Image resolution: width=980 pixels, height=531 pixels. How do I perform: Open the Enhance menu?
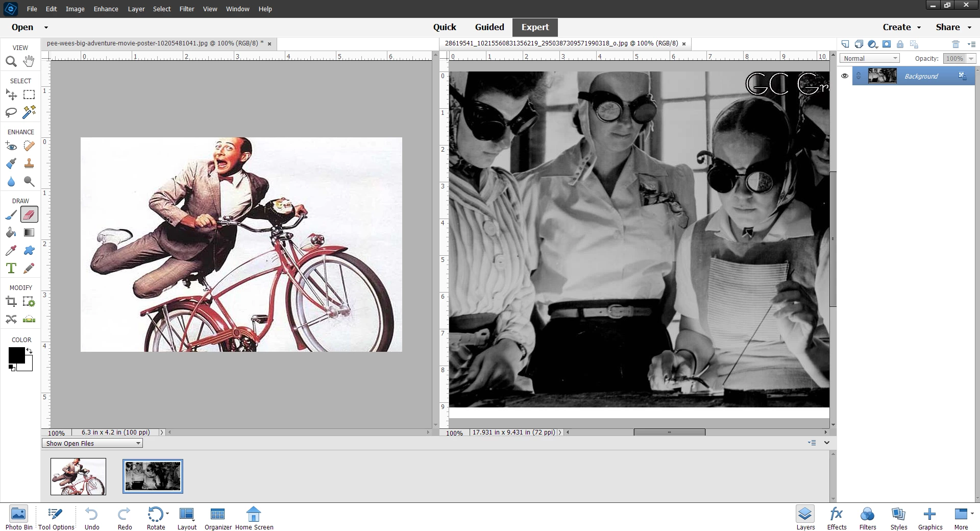(x=106, y=9)
